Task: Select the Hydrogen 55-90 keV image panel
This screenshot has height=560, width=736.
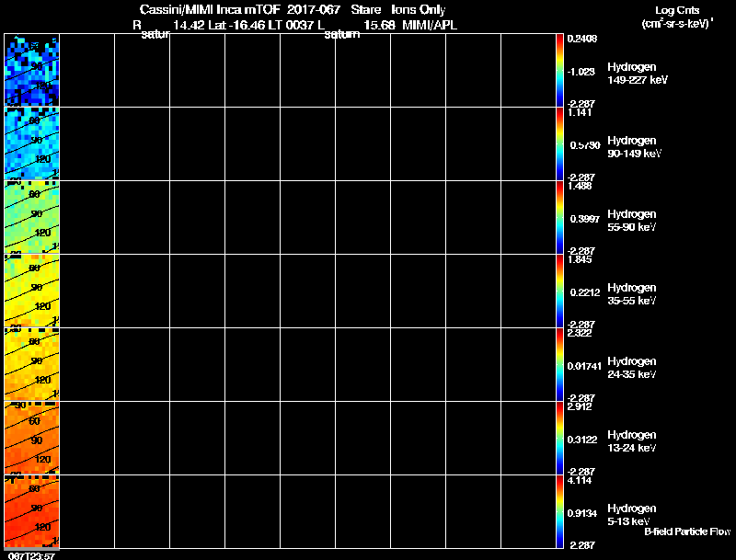Action: [32, 217]
